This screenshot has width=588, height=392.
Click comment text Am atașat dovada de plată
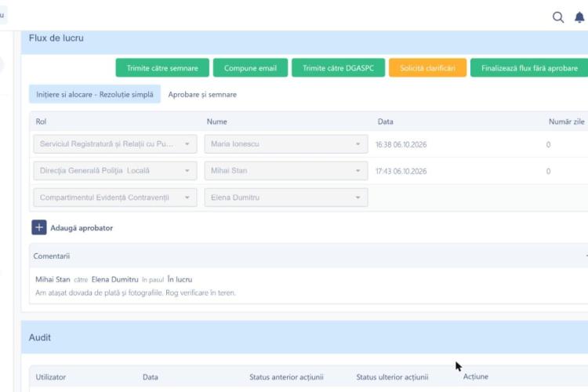pos(136,292)
